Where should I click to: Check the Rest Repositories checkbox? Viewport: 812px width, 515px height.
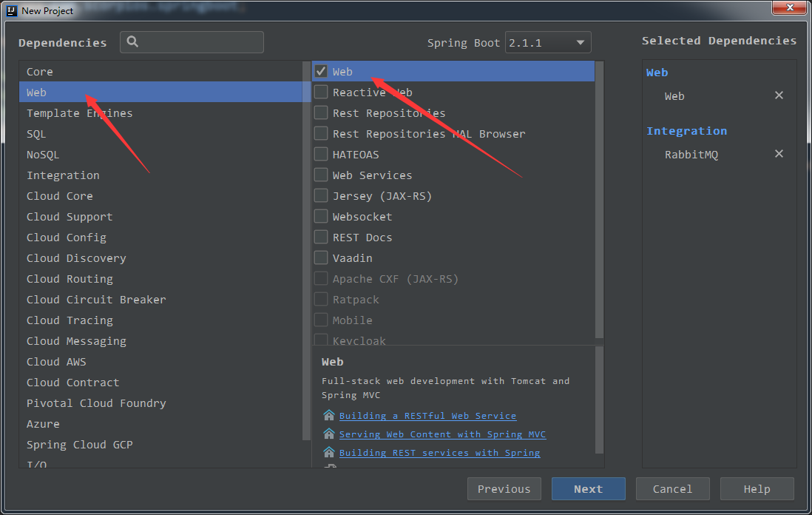click(x=321, y=112)
